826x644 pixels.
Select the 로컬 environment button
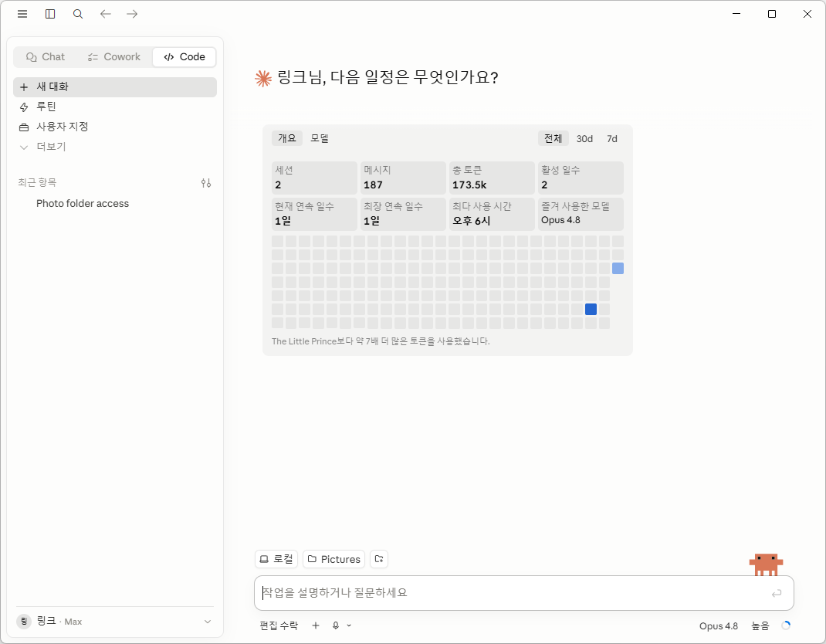[x=276, y=559]
